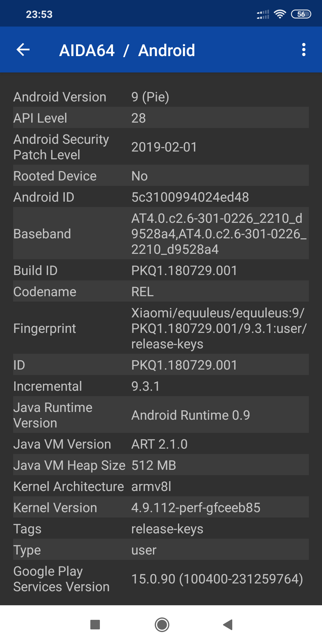Tap the Baseband entry
Viewport: 322px width, 644px height.
[x=161, y=234]
